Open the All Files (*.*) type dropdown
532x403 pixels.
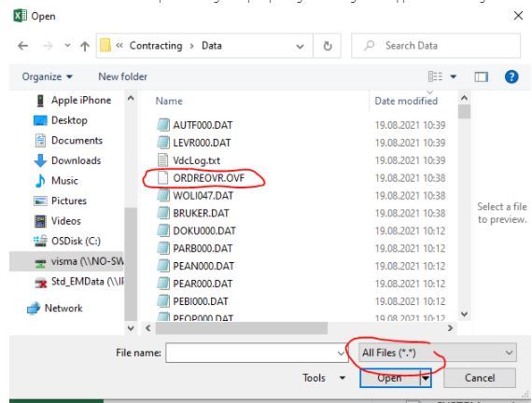pyautogui.click(x=438, y=353)
